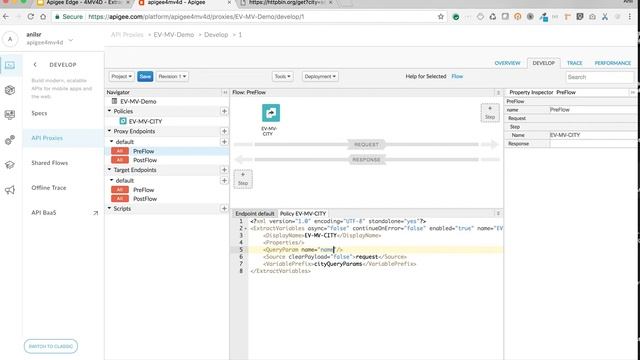
Task: Collapse the Policies tree section
Action: [x=109, y=111]
